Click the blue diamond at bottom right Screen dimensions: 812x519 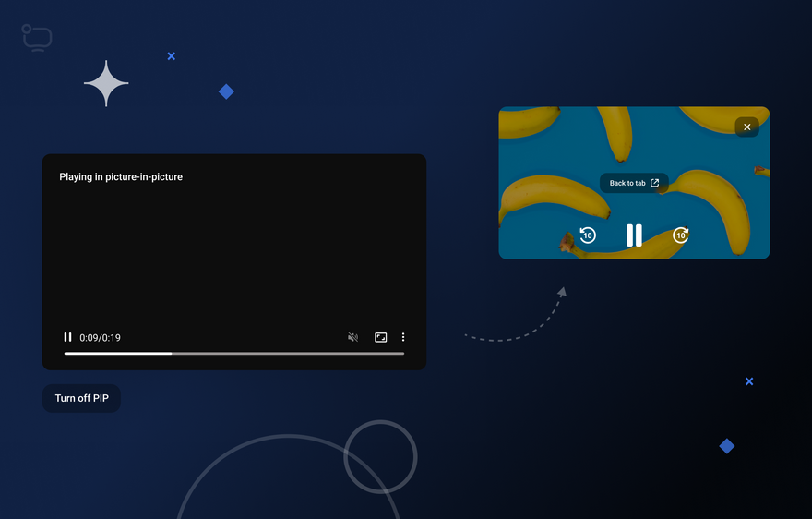click(x=727, y=446)
